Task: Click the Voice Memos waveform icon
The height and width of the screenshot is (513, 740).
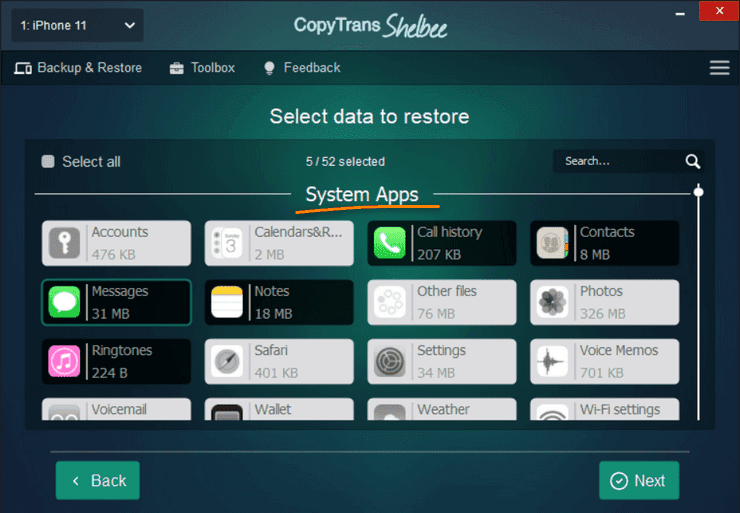Action: pos(553,361)
